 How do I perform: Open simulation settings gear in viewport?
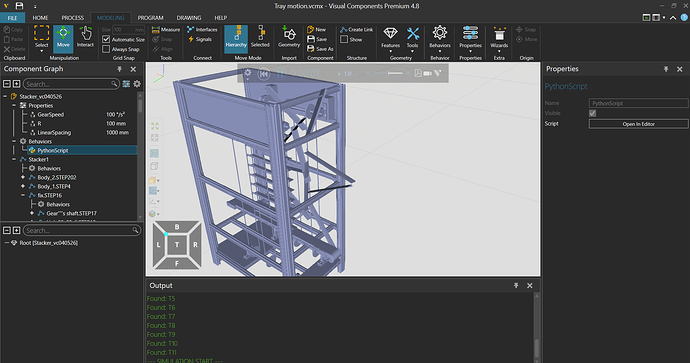click(248, 73)
